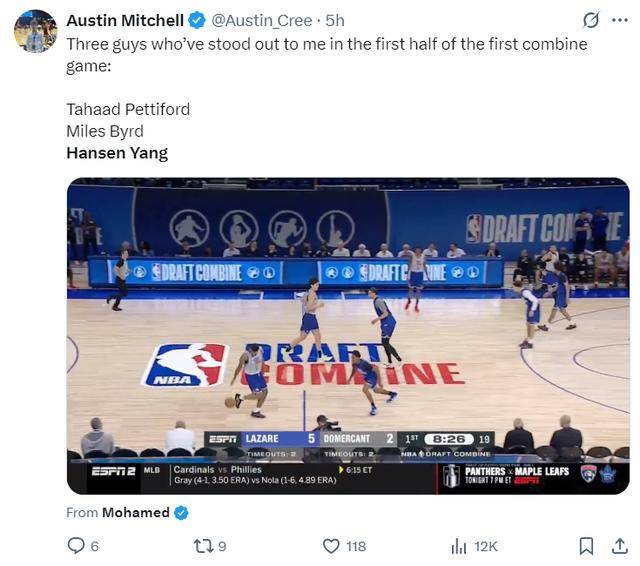Click the tweet text body
Screen dimensions: 640x566
click(327, 98)
